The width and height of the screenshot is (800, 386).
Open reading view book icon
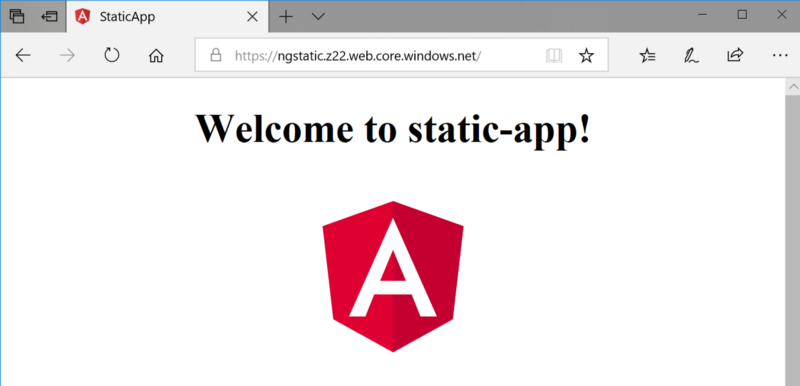554,55
